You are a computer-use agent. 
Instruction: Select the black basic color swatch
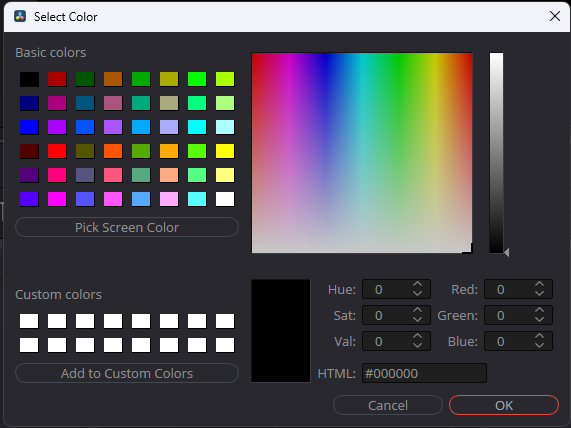(29, 79)
